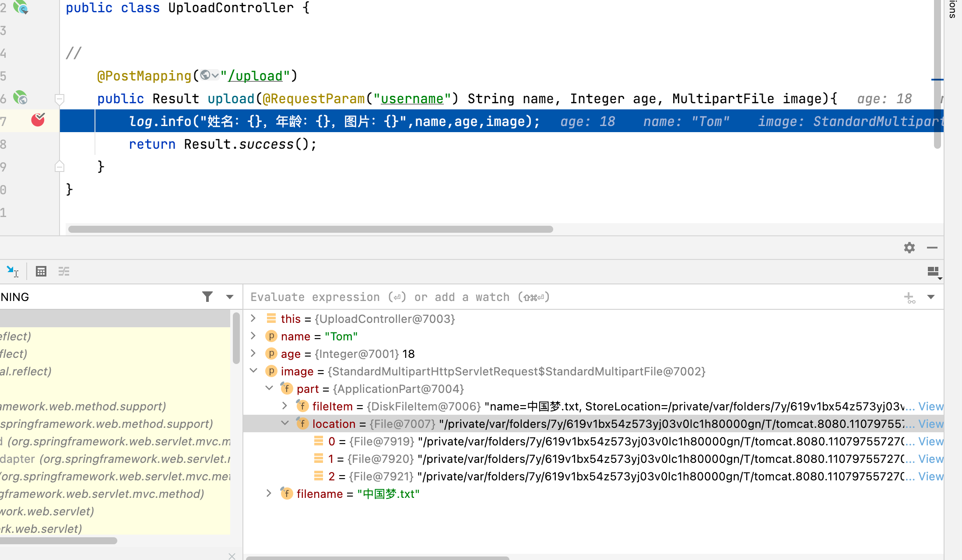962x560 pixels.
Task: Click View link on fileItem row
Action: (x=930, y=406)
